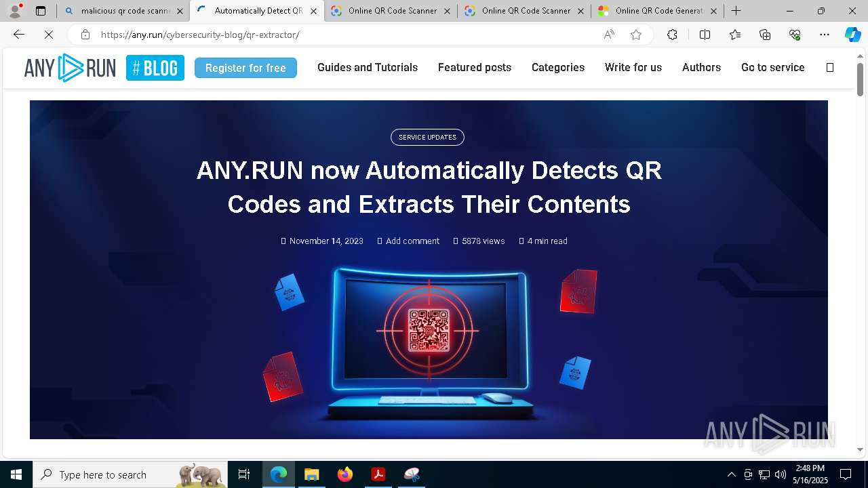View site information lock icon
The width and height of the screenshot is (868, 488).
(85, 35)
